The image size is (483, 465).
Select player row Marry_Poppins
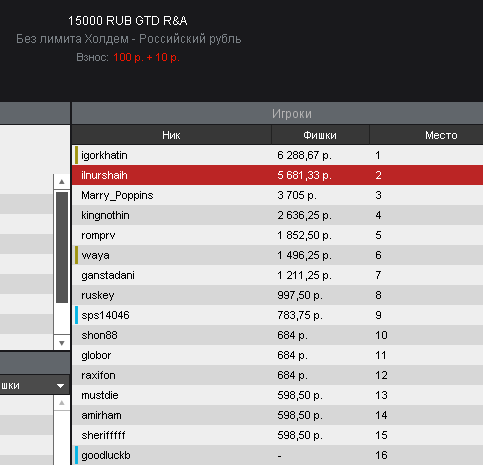[277, 195]
